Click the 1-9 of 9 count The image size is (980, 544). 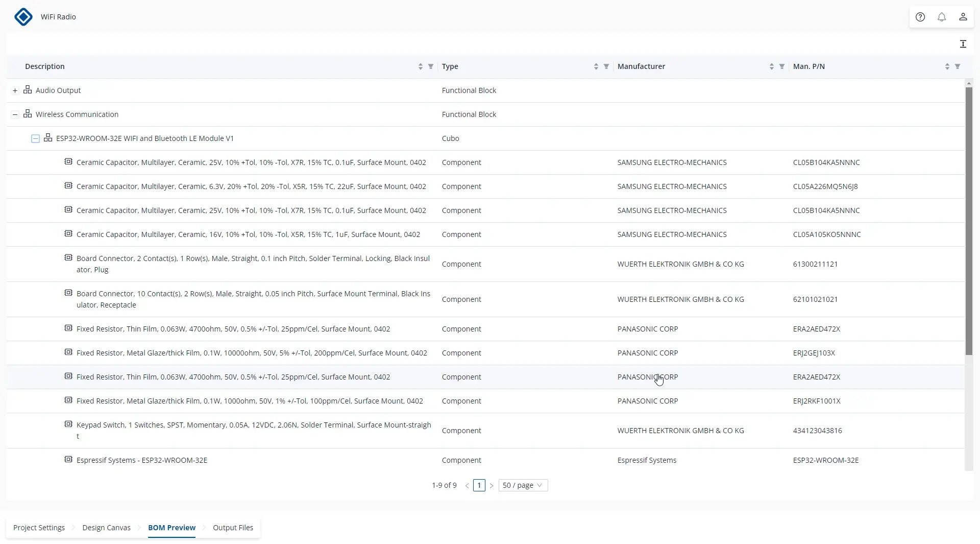(x=444, y=485)
